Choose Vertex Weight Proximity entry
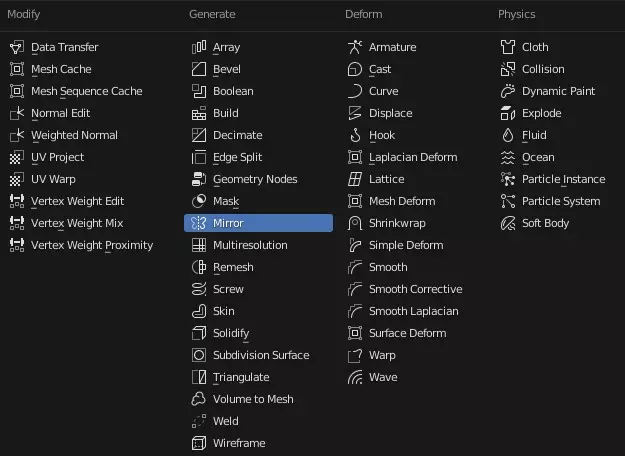Viewport: 625px width, 456px height. [x=90, y=245]
